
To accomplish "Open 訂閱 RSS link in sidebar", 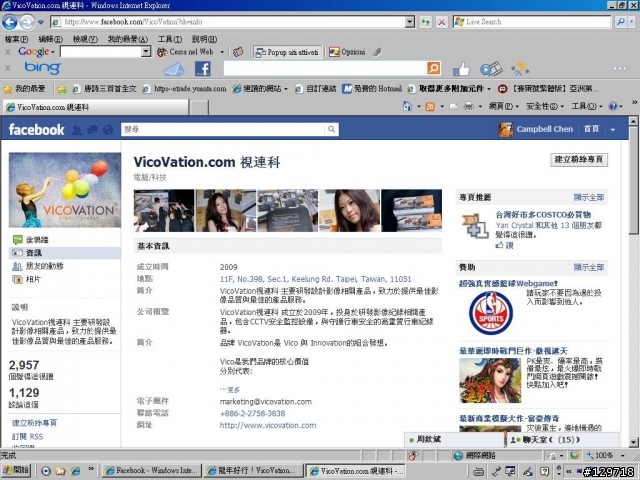I will [27, 436].
